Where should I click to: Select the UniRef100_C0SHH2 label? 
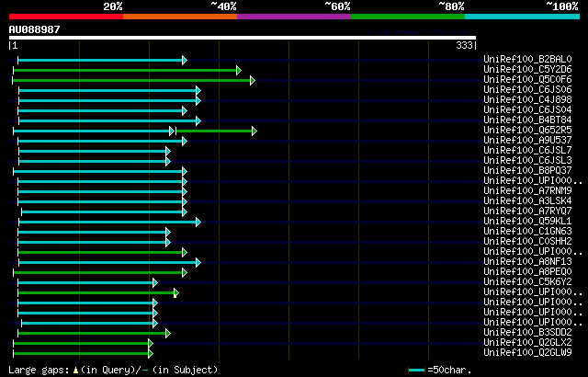tap(527, 242)
